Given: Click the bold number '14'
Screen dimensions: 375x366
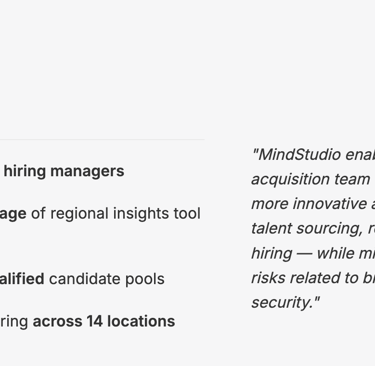Looking at the screenshot, I should tap(95, 322).
